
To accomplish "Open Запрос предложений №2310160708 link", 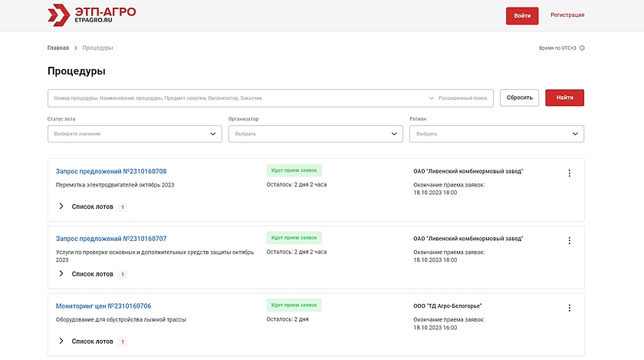I will pyautogui.click(x=111, y=171).
